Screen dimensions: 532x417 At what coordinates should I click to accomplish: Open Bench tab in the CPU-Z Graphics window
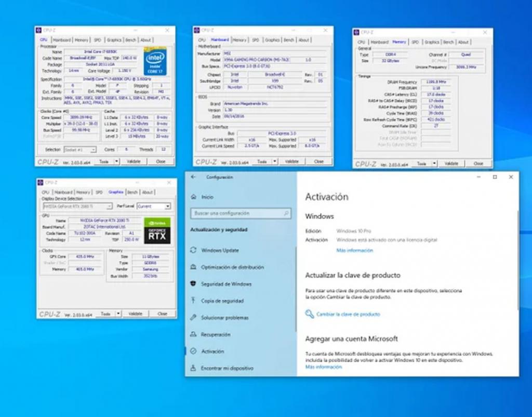[x=132, y=192]
